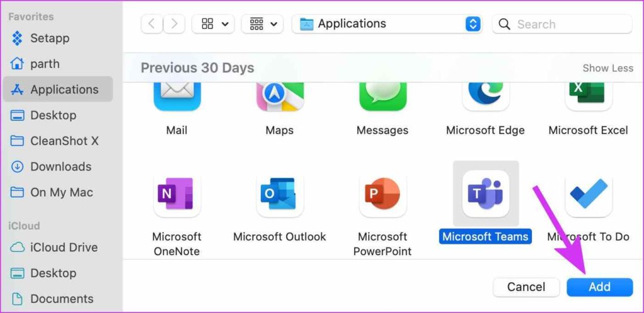Select the Maps app icon
The width and height of the screenshot is (644, 313).
[280, 97]
